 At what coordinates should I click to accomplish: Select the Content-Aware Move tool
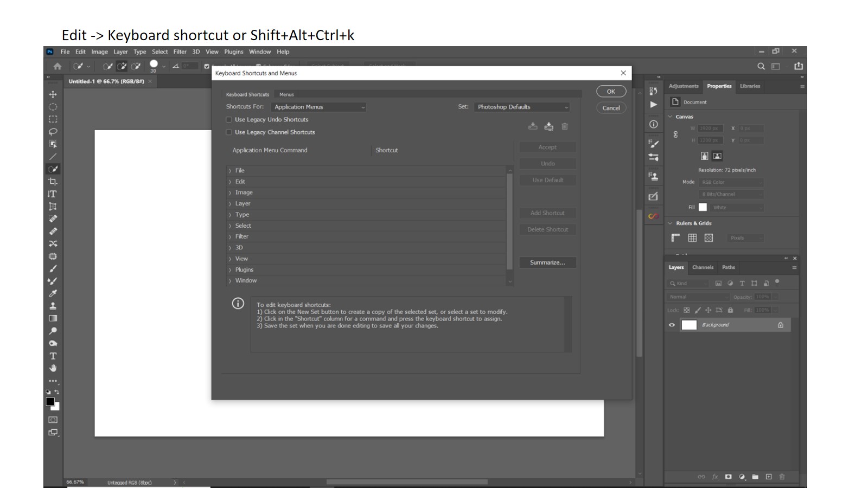click(x=53, y=244)
